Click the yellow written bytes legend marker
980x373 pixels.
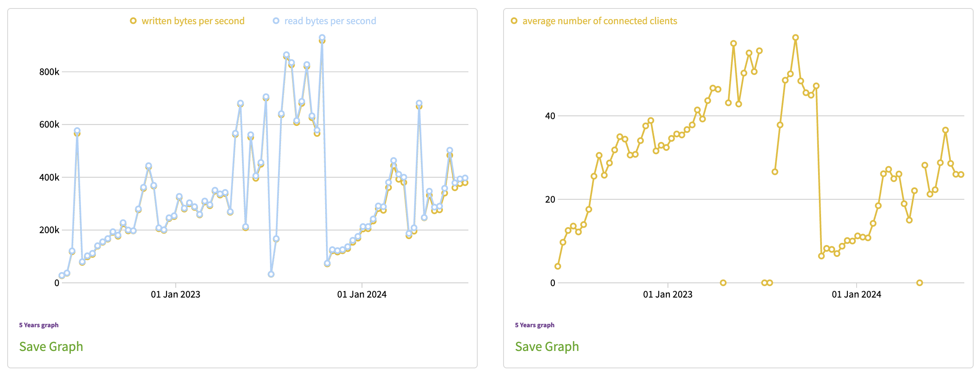pos(133,21)
